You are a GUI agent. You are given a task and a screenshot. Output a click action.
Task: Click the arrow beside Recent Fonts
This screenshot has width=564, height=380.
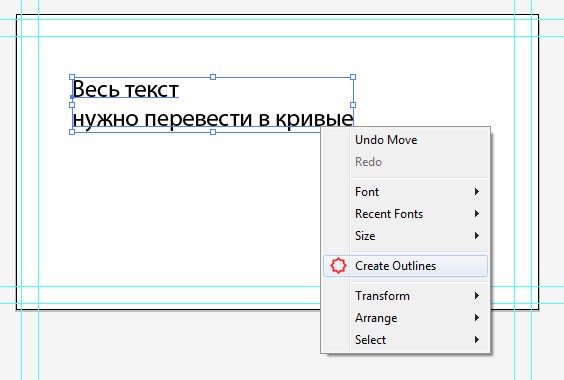(x=477, y=214)
